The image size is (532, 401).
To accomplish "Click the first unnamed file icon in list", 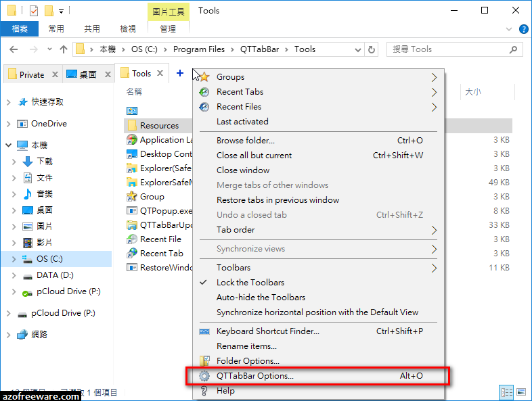I will [131, 111].
